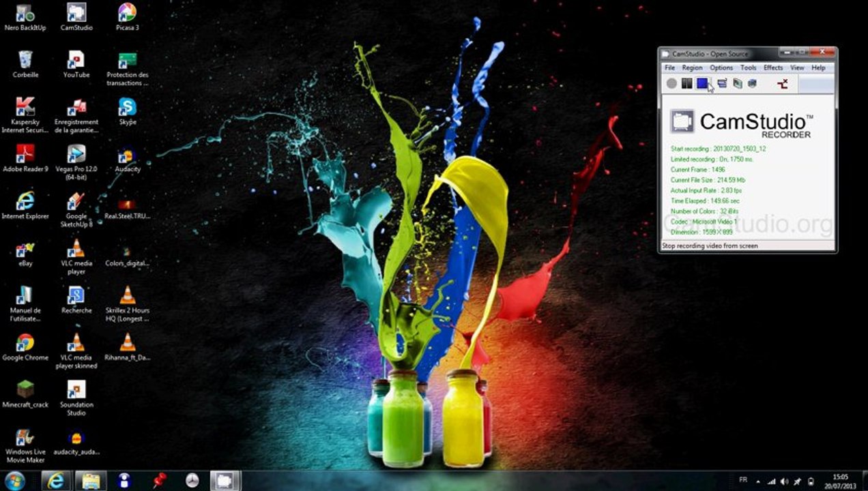Select the Audacity desktop icon

pos(128,161)
